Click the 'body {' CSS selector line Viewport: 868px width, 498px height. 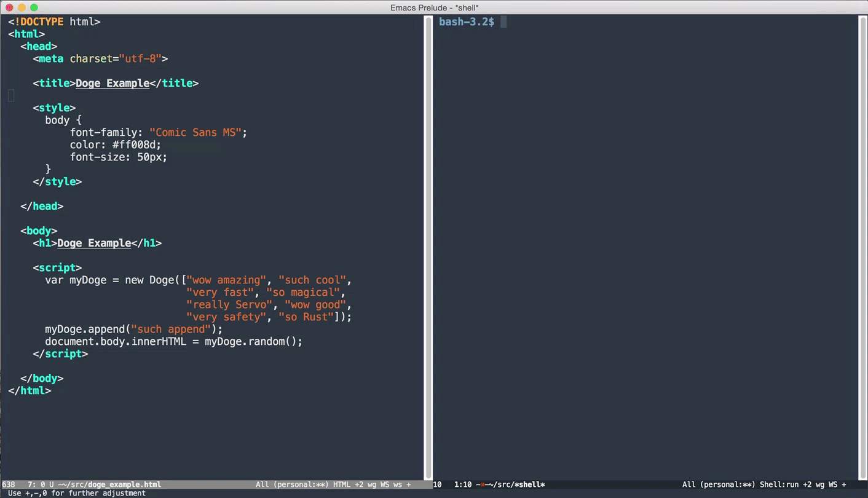click(x=63, y=120)
